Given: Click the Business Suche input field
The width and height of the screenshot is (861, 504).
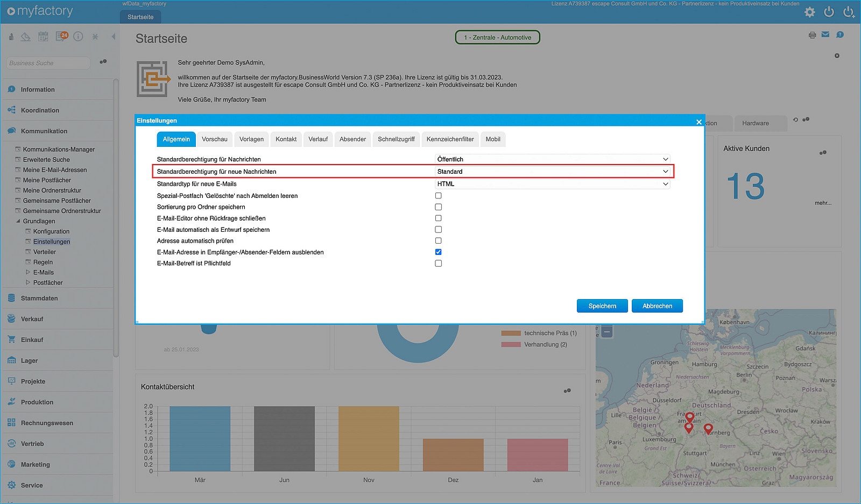Looking at the screenshot, I should pyautogui.click(x=48, y=63).
